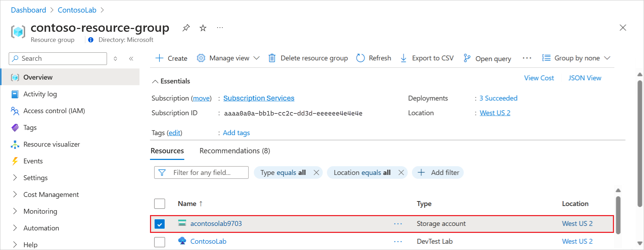644x250 pixels.
Task: Switch to the Recommendations (8) tab
Action: click(x=235, y=151)
